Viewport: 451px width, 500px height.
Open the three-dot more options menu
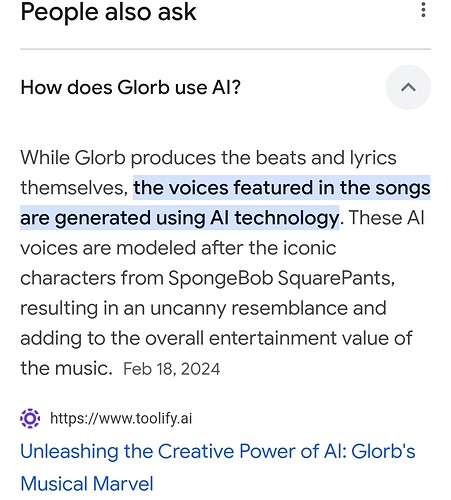(x=423, y=10)
